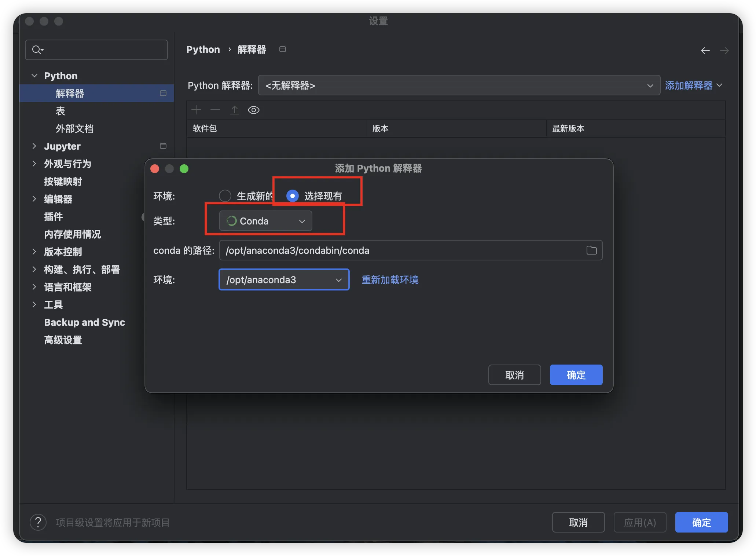The width and height of the screenshot is (756, 556).
Task: Click the upgrade arrow icon in package toolbar
Action: coord(234,110)
